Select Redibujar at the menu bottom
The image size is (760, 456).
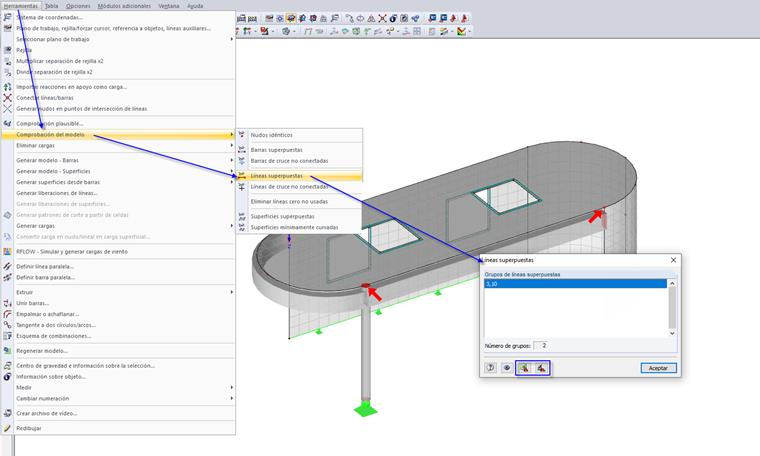(x=118, y=428)
